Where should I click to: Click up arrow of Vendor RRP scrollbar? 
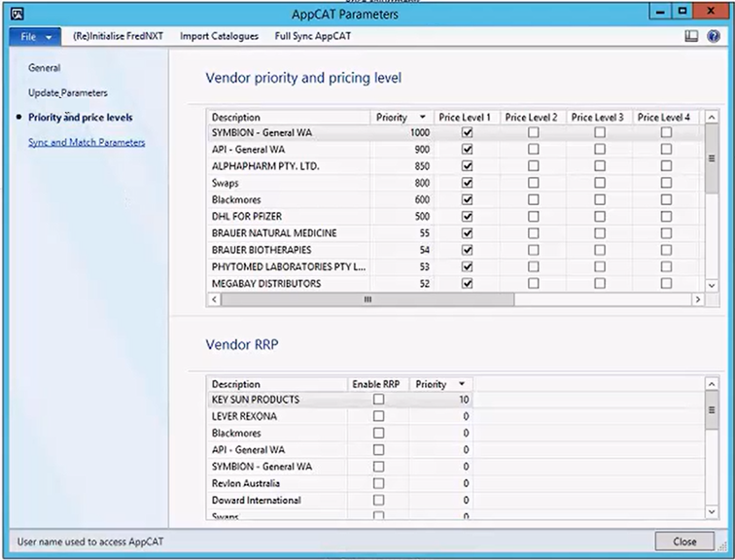point(712,384)
